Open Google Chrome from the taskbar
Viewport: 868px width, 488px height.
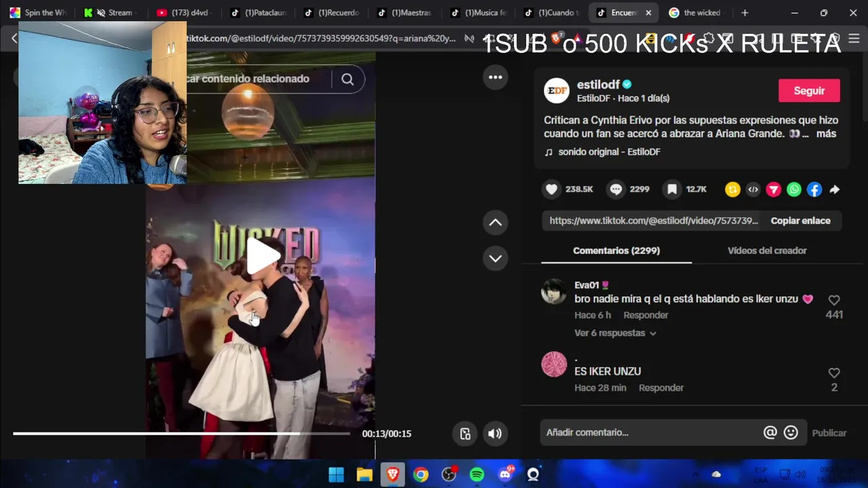[421, 474]
